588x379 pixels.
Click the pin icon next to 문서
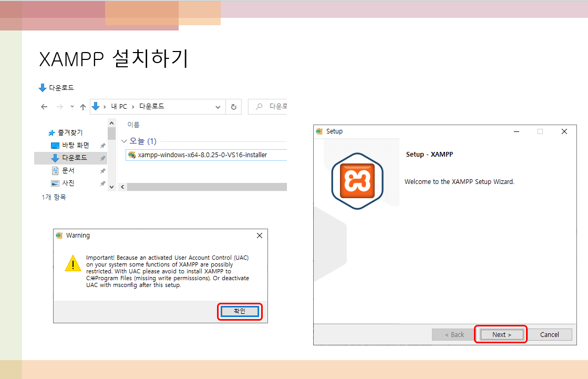(102, 171)
